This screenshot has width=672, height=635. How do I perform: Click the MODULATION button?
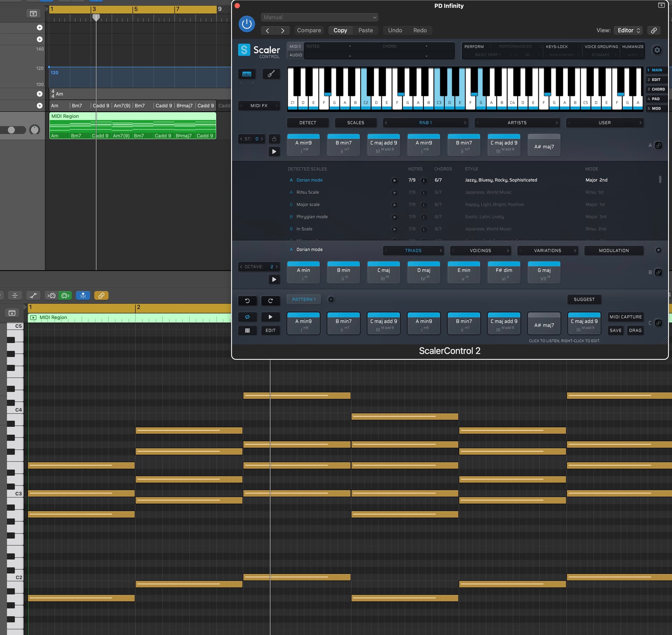click(614, 250)
